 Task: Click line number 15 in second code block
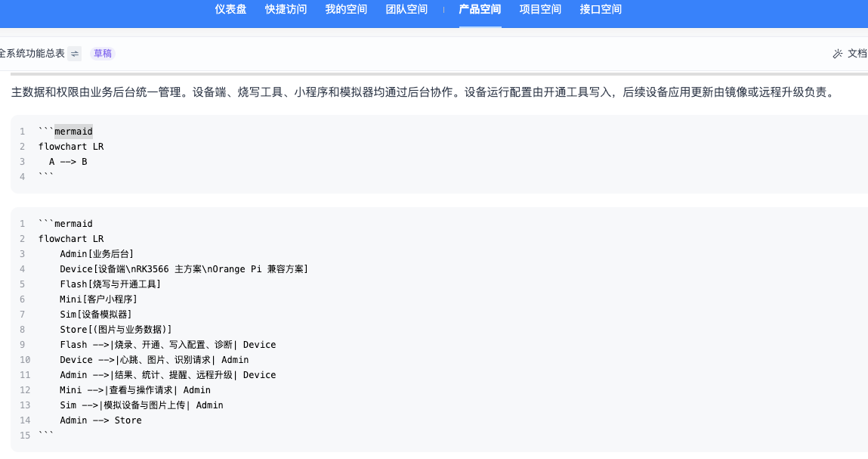click(25, 436)
